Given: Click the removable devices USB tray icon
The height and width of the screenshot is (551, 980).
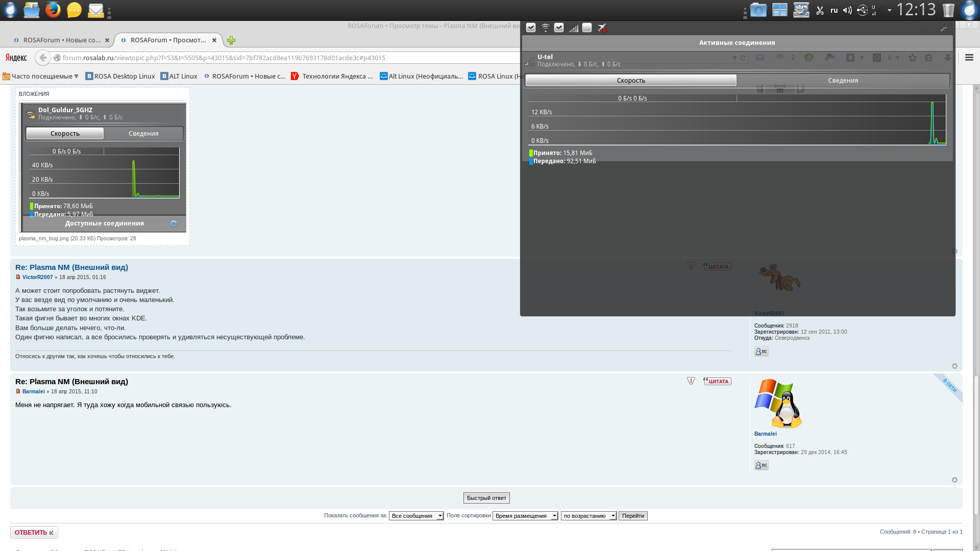Looking at the screenshot, I should 862,10.
